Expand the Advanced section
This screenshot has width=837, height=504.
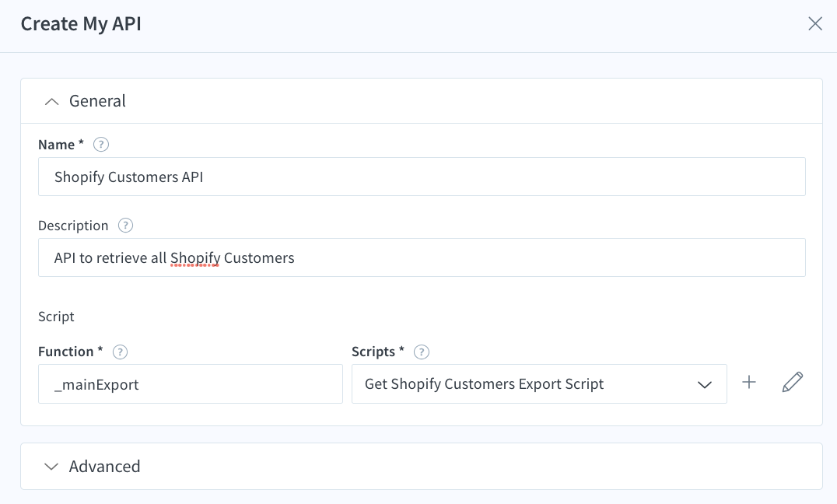tap(51, 467)
